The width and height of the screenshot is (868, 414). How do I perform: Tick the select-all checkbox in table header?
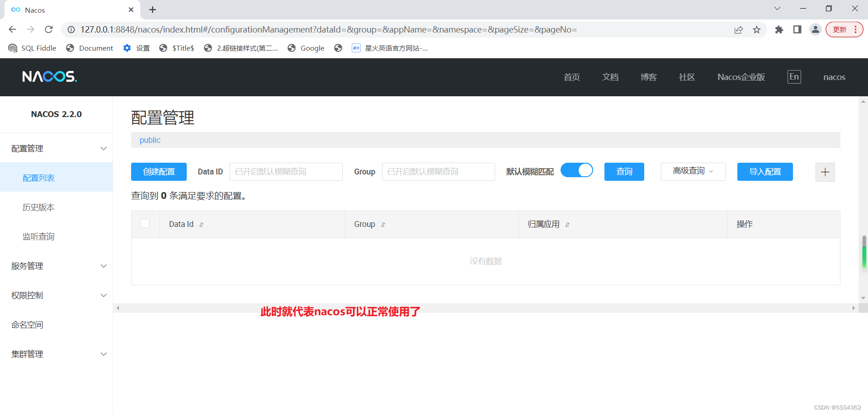(145, 223)
